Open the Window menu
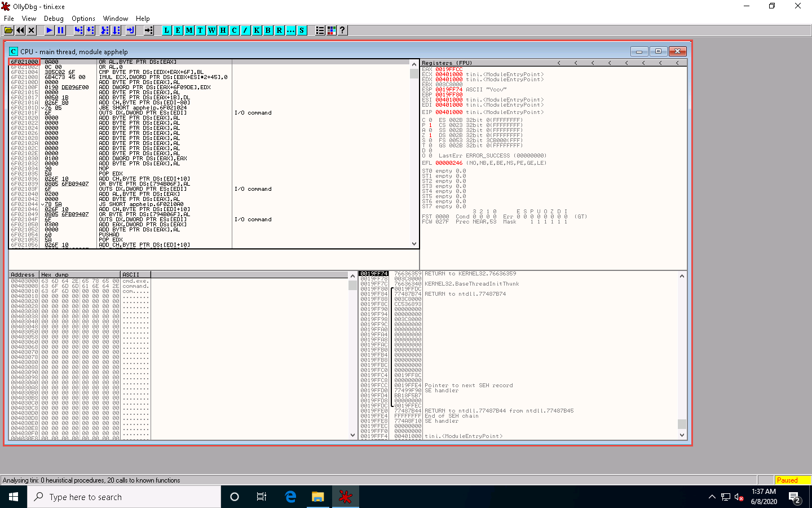Image resolution: width=812 pixels, height=508 pixels. 116,19
